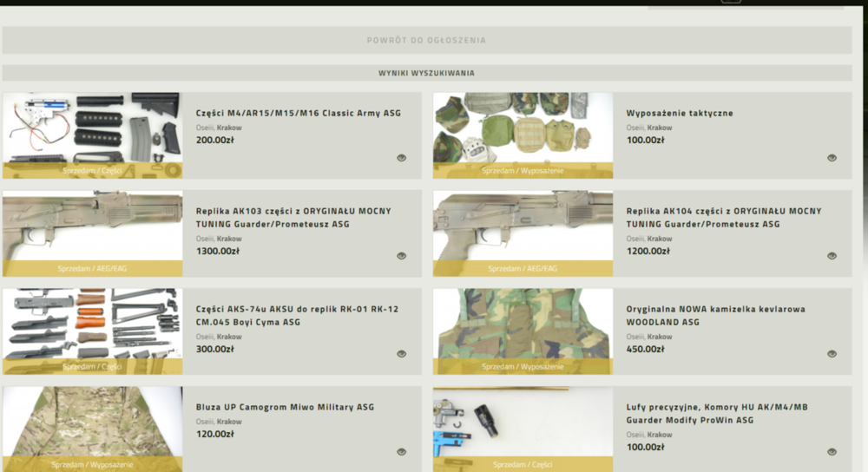Click the 1300.00zł price
The image size is (868, 472).
(218, 252)
